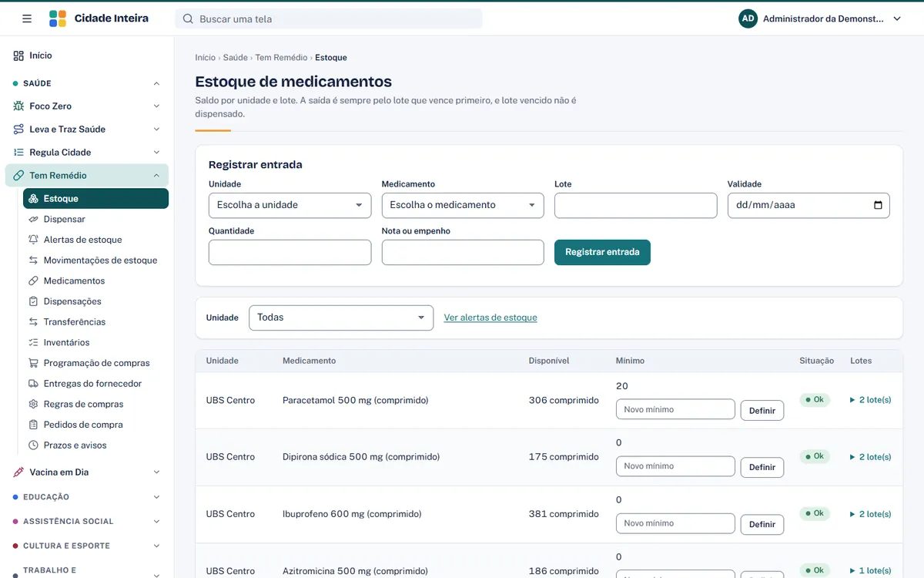This screenshot has width=924, height=578.
Task: Expand the Leva e Traz Saúde chevron
Action: (x=156, y=129)
